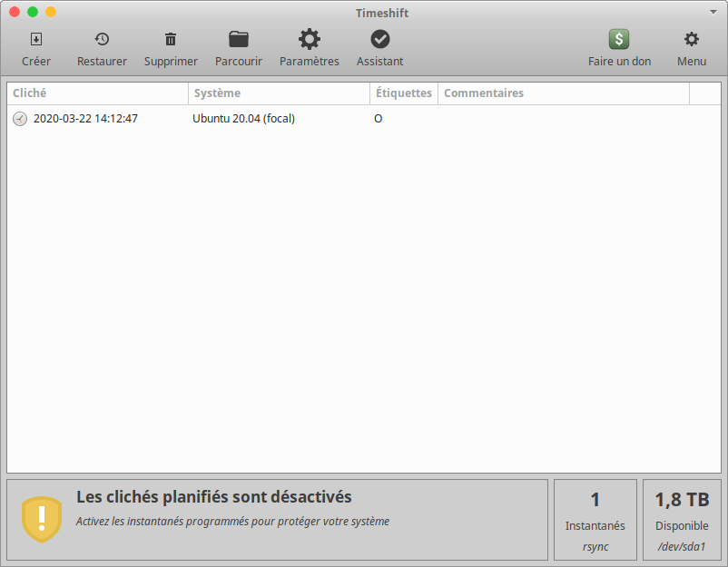Click the Instantanés rsync count panel
Viewport: 728px width, 567px height.
point(595,520)
